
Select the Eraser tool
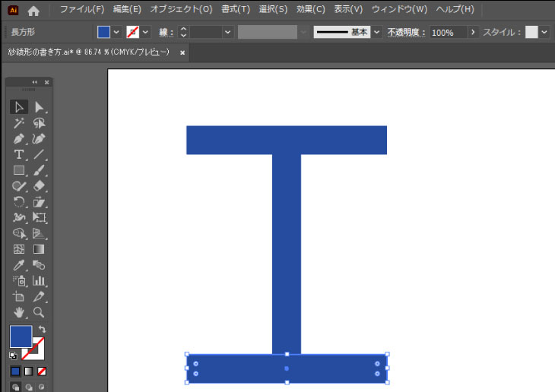(x=40, y=186)
